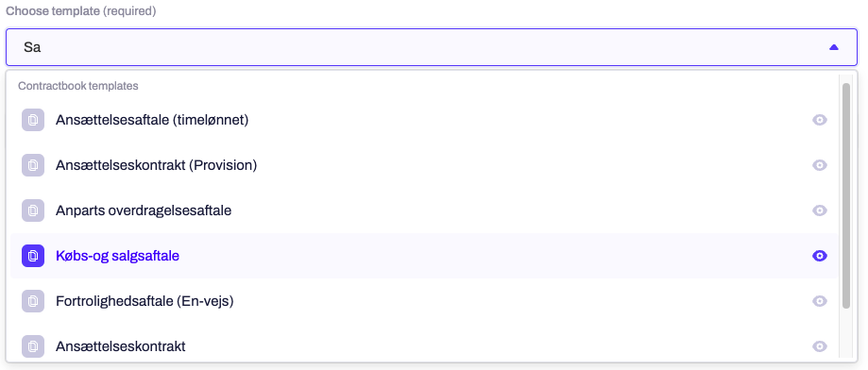Preview Ansættelsesaftale (timelønnet) with its eye icon

coord(820,120)
